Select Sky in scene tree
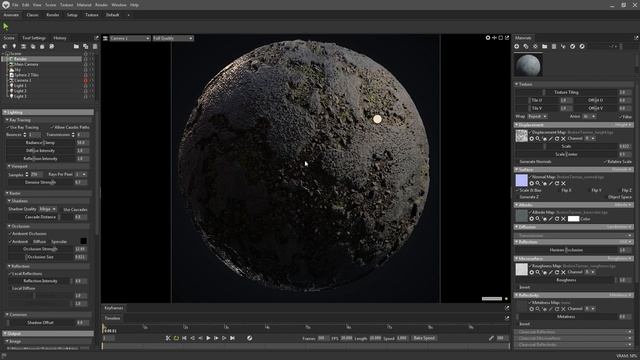 pyautogui.click(x=17, y=70)
